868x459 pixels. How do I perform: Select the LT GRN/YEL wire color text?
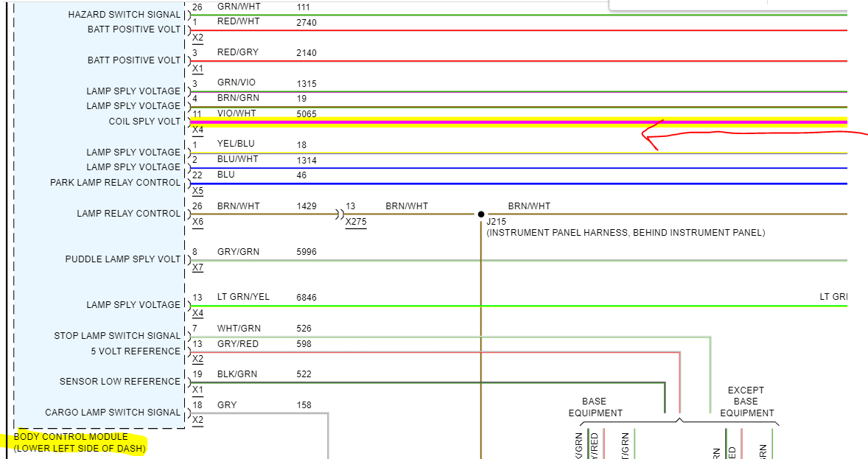point(243,297)
